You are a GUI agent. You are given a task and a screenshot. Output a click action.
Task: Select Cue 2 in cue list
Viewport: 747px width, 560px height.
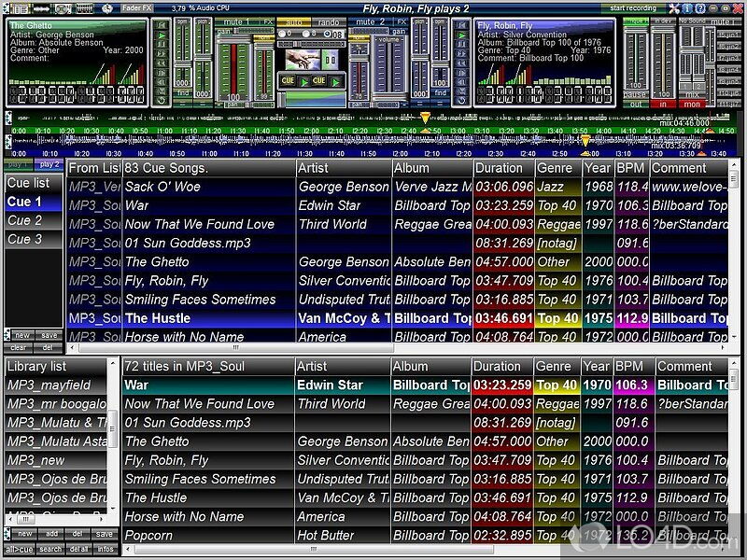[34, 220]
